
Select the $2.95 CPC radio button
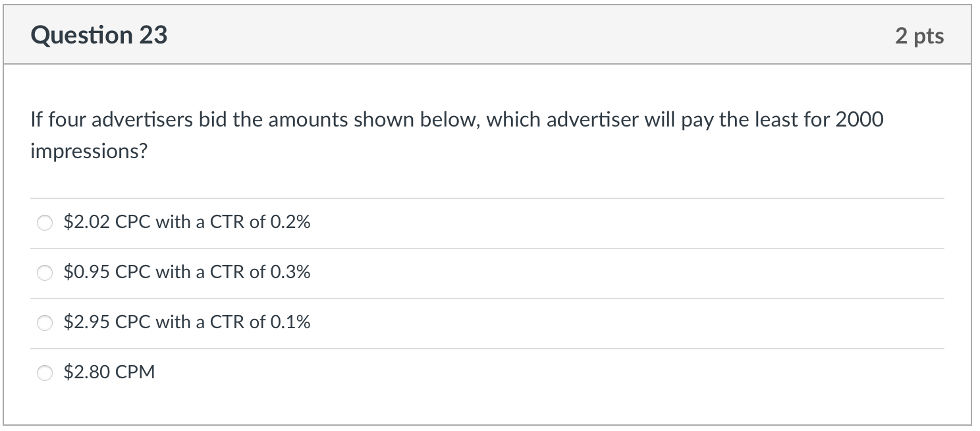44,322
